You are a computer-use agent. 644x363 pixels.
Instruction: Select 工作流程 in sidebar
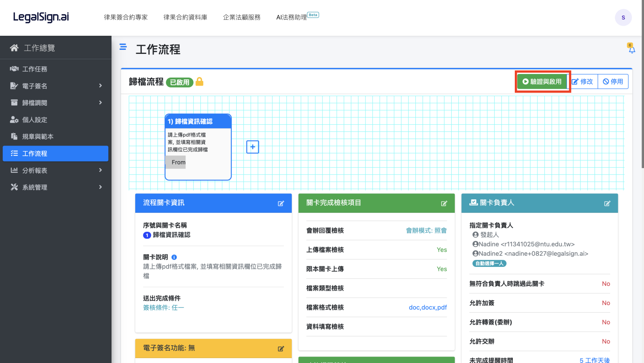point(56,153)
